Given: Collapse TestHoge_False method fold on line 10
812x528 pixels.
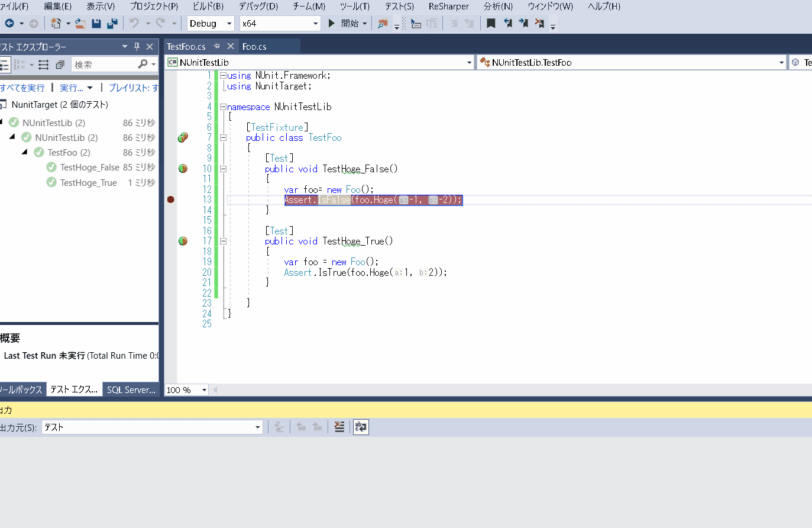Looking at the screenshot, I should [x=224, y=169].
